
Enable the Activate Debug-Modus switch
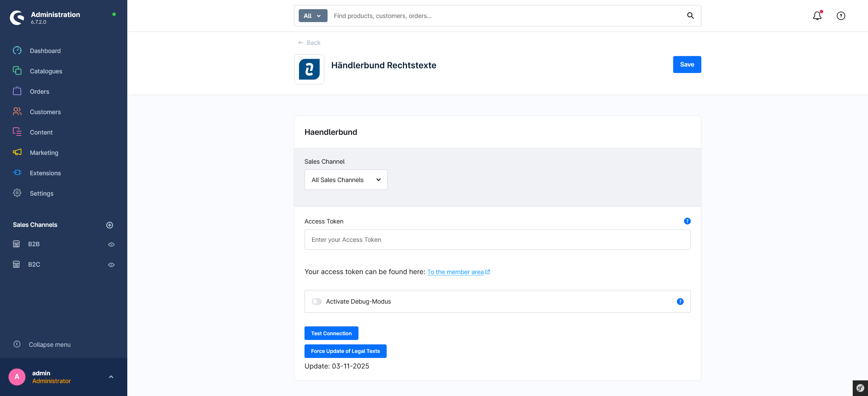pyautogui.click(x=316, y=302)
